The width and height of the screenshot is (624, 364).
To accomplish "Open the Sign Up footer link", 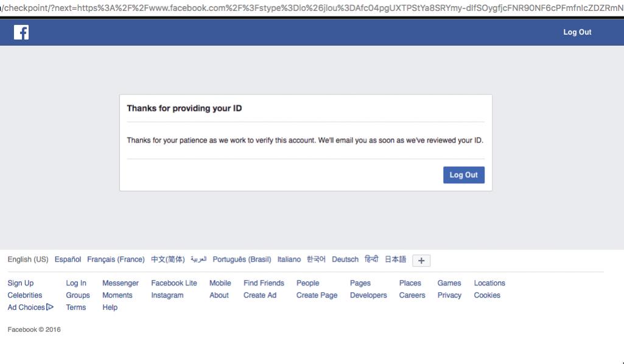I will click(x=21, y=283).
